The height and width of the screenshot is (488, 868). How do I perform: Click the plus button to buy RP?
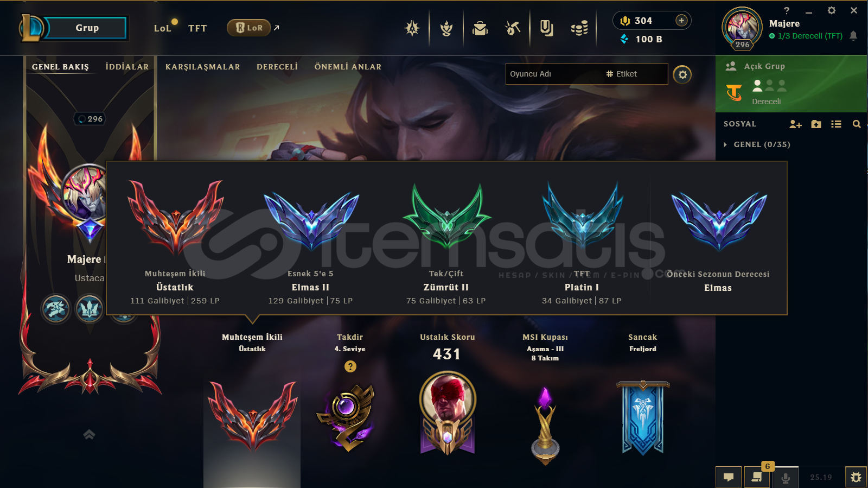coord(681,21)
